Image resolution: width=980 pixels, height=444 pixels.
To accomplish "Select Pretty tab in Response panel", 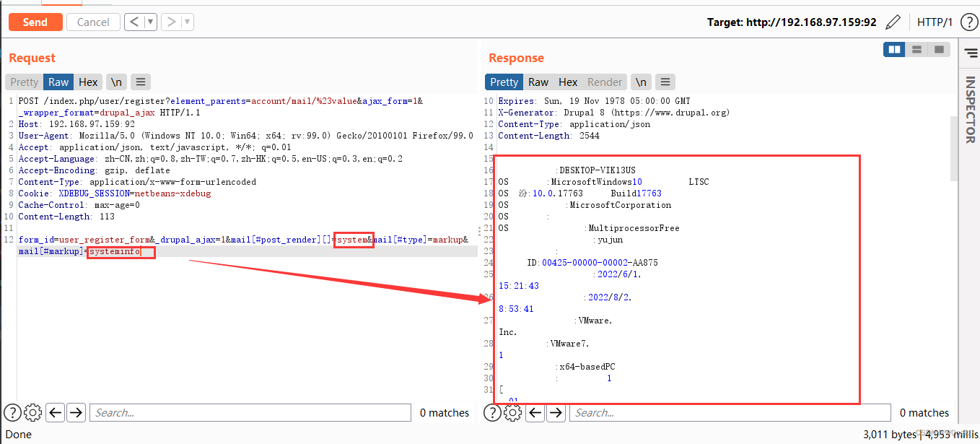I will click(504, 82).
